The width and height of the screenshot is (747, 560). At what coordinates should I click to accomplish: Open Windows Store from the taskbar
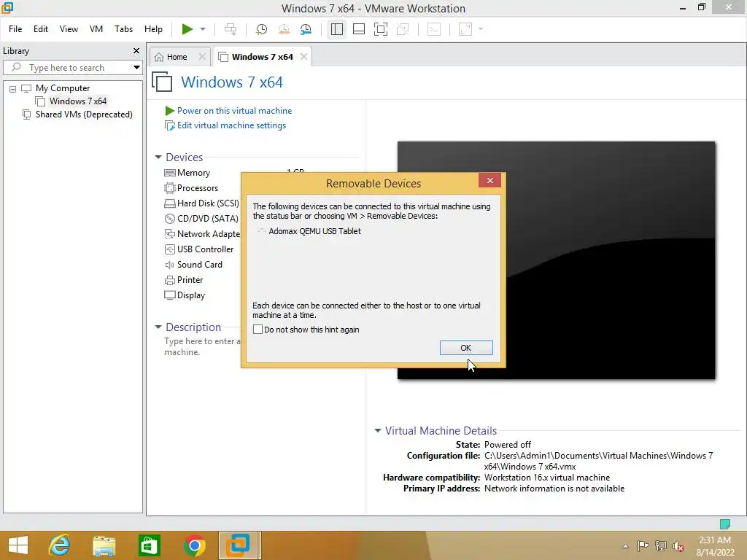click(149, 545)
